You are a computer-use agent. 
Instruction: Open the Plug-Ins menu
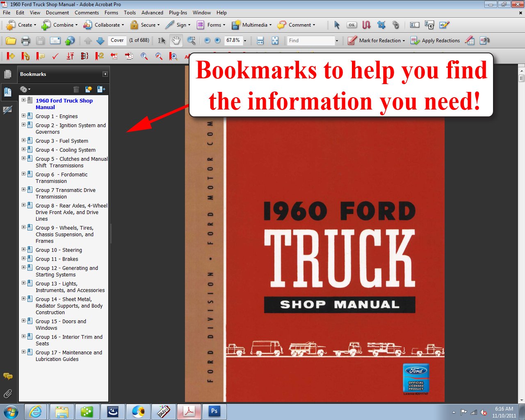click(x=178, y=13)
